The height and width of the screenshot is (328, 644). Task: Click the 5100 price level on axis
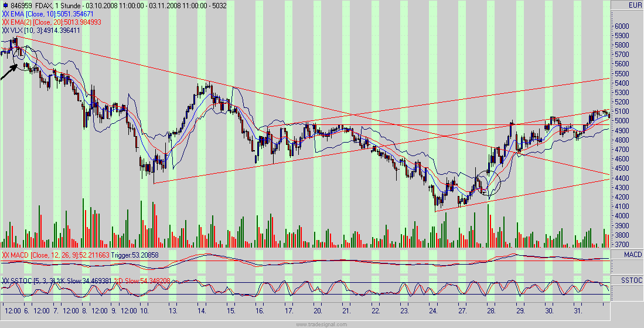[623, 111]
